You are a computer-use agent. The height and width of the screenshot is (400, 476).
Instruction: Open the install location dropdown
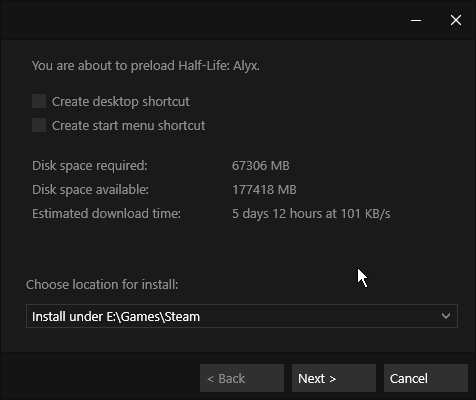[242, 316]
